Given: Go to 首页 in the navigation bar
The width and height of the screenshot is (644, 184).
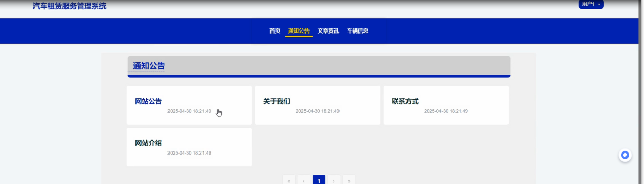Looking at the screenshot, I should point(275,31).
